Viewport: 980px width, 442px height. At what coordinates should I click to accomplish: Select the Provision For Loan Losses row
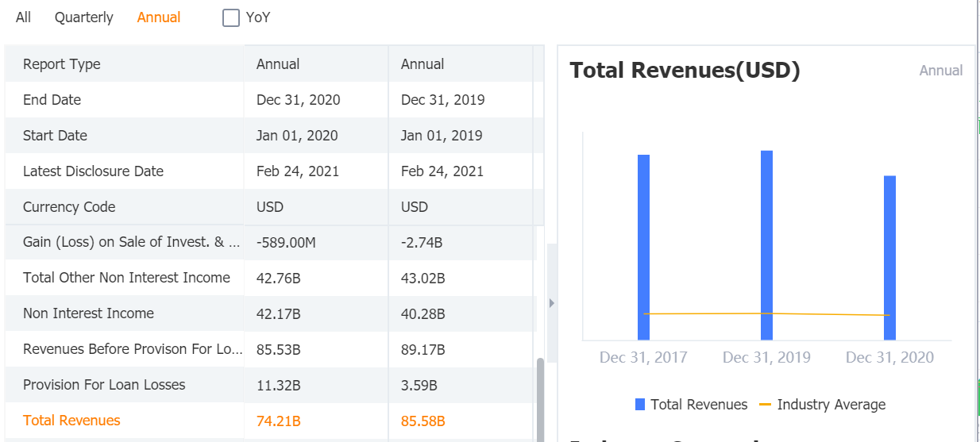(104, 385)
